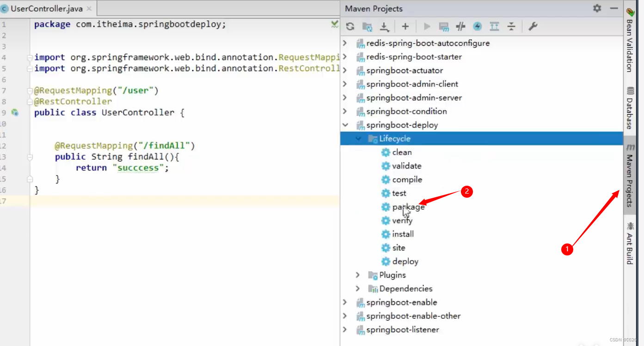Image resolution: width=644 pixels, height=346 pixels.
Task: Open Maven Projects panel gear options
Action: 597,8
